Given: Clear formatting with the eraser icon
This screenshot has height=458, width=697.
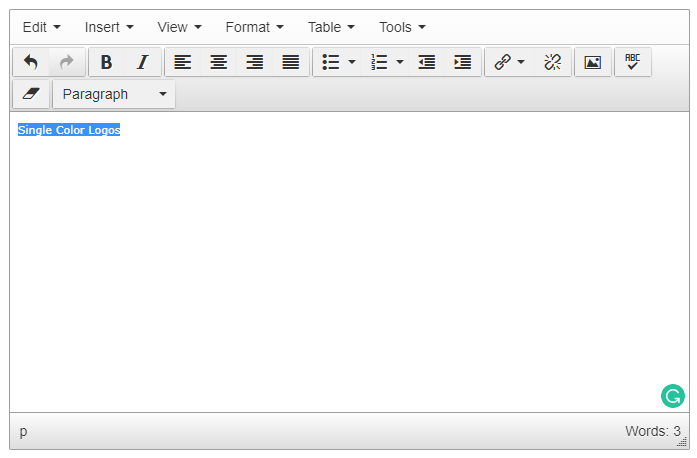Looking at the screenshot, I should pos(31,94).
